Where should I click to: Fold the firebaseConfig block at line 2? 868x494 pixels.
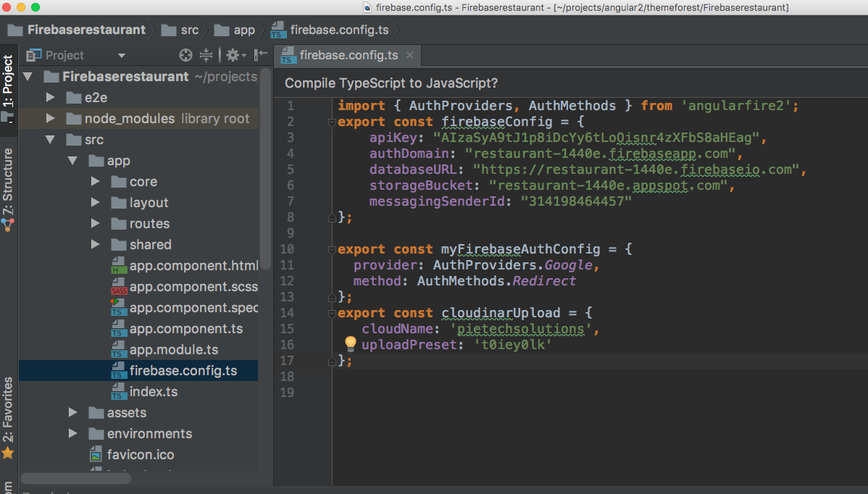332,122
